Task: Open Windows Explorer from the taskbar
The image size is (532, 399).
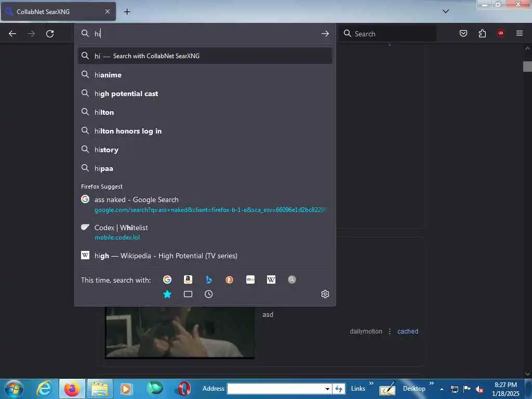Action: click(100, 389)
